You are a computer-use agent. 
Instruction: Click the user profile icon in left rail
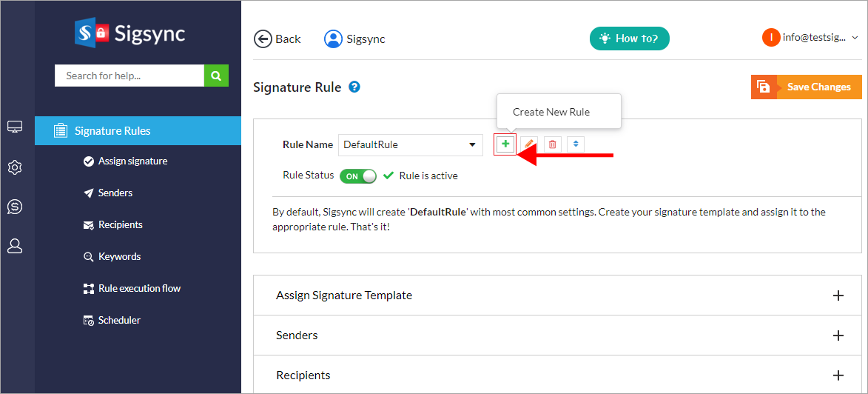tap(15, 247)
